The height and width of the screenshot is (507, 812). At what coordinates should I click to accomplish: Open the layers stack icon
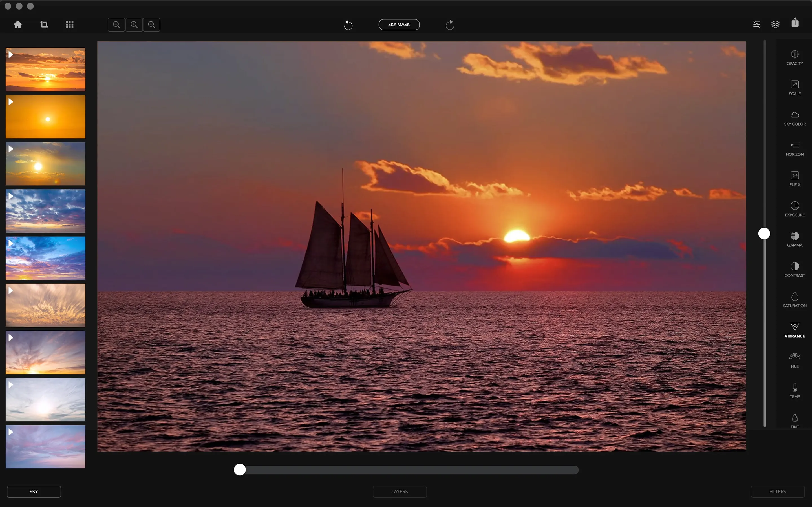[775, 24]
